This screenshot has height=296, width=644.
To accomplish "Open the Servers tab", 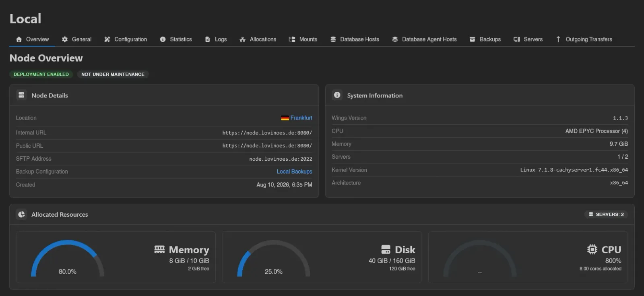I will tap(528, 39).
